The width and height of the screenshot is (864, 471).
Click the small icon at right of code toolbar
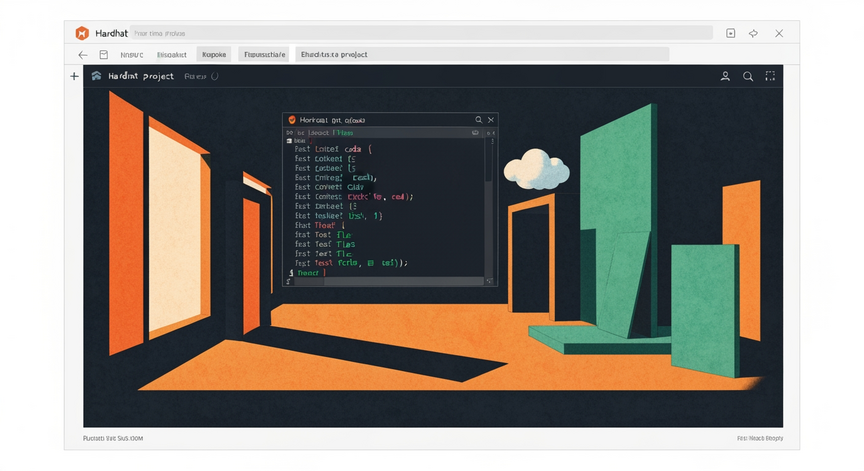[x=475, y=133]
